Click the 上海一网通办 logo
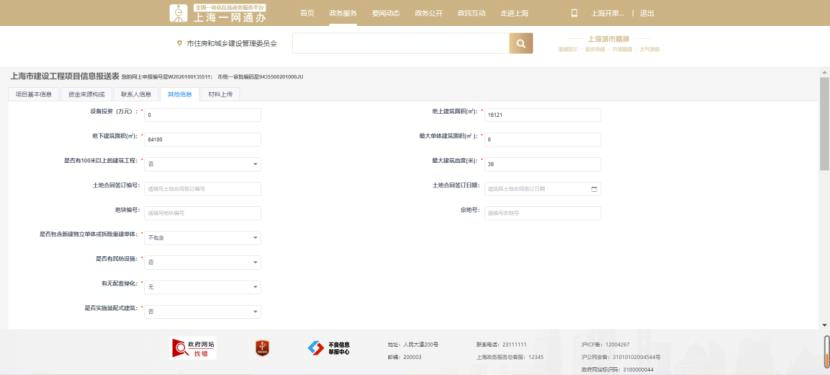Image resolution: width=830 pixels, height=375 pixels. click(x=218, y=13)
